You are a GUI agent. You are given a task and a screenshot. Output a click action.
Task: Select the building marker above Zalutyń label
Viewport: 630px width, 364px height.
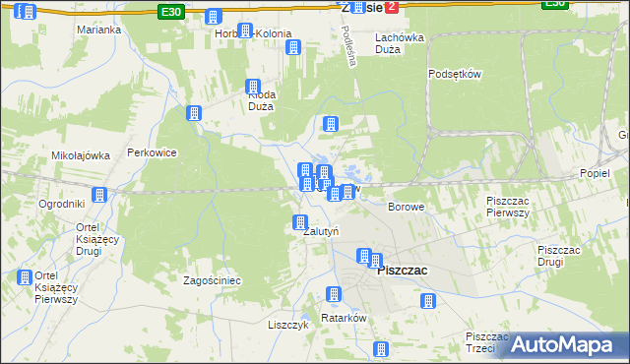pos(300,222)
